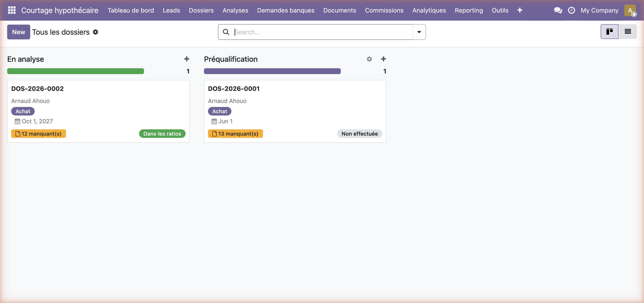Screen dimensions: 644x303
Task: Open settings gear beside Tous les dossiers
Action: pos(95,32)
